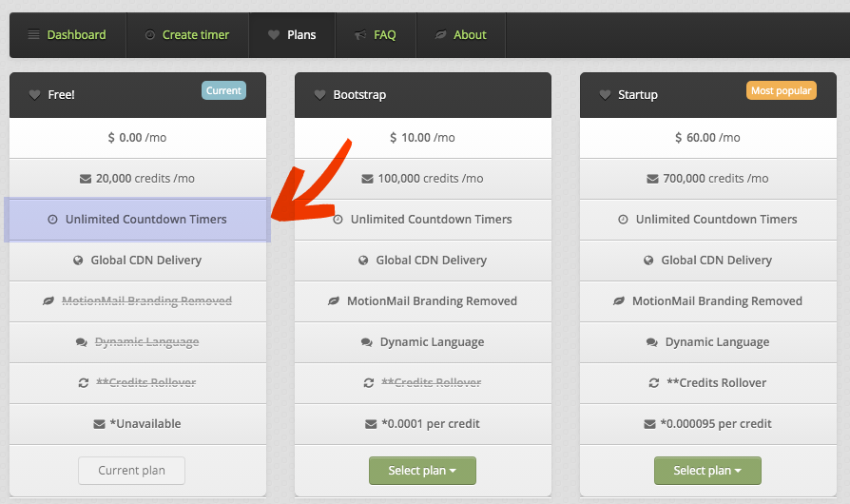Click the globe icon in Startup's Global CDN Delivery
This screenshot has height=504, width=850.
[x=648, y=261]
